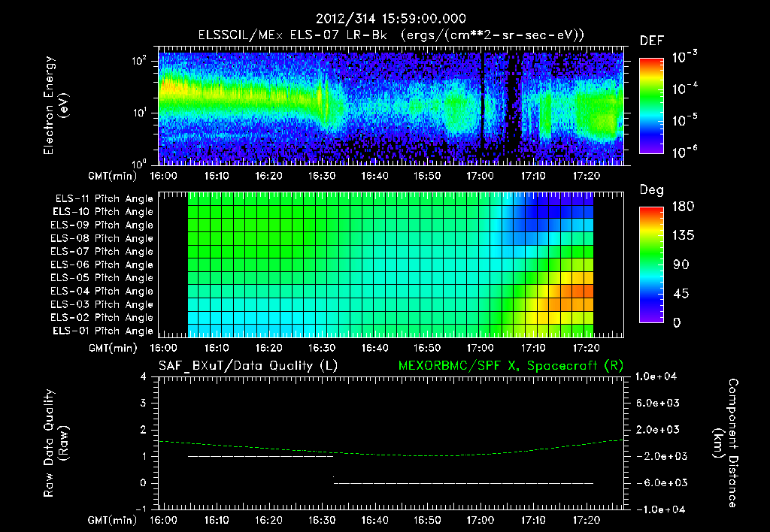Click the GMT(min) label under the spectrogram
Viewport: 770px width, 532px height.
click(x=113, y=176)
